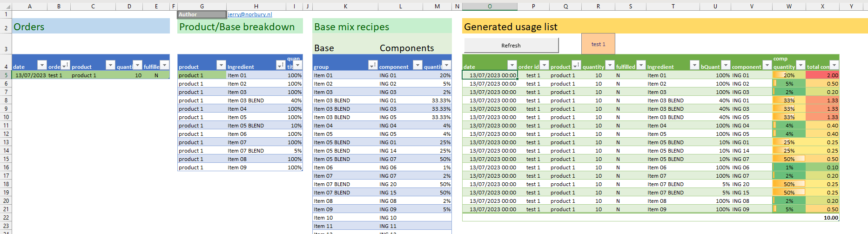The image size is (868, 234).
Task: Select the ING 10 component cell
Action: (400, 217)
